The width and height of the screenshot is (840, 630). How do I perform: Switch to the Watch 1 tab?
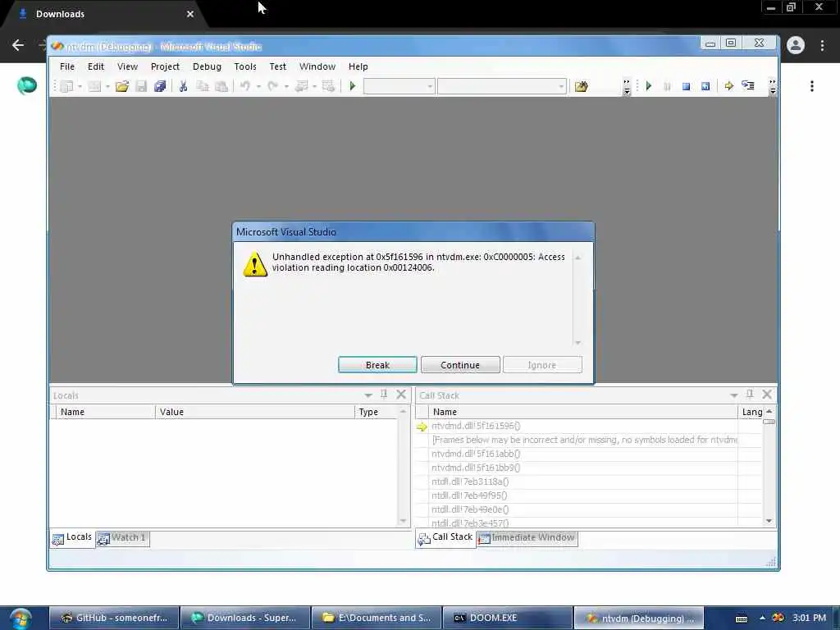click(x=123, y=538)
